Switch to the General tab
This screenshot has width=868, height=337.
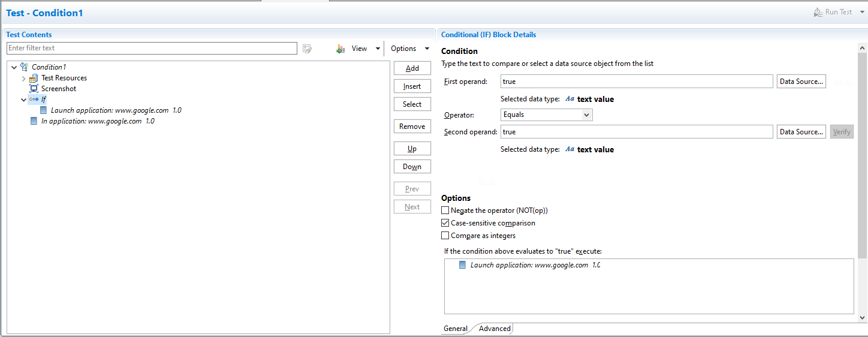pos(456,329)
